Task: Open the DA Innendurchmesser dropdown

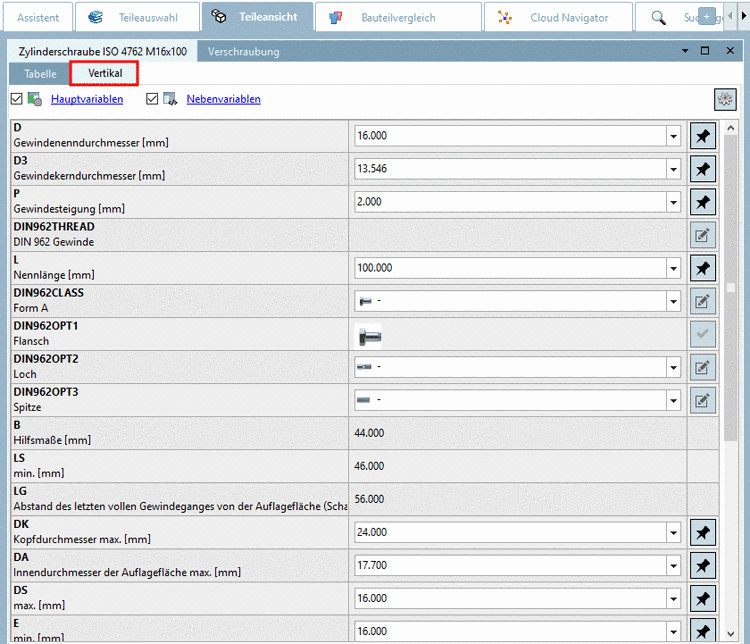Action: click(673, 565)
